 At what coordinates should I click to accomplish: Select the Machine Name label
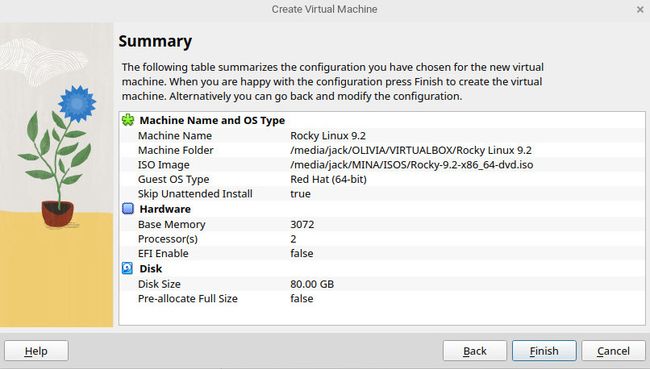[175, 136]
